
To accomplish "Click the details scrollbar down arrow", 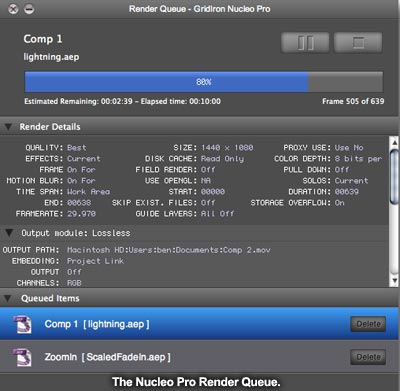I will [x=394, y=281].
